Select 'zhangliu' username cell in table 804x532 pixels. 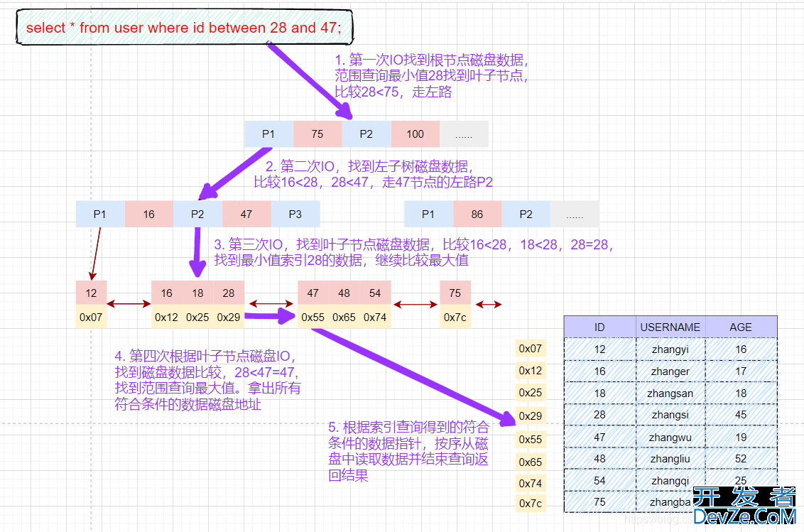pyautogui.click(x=670, y=459)
